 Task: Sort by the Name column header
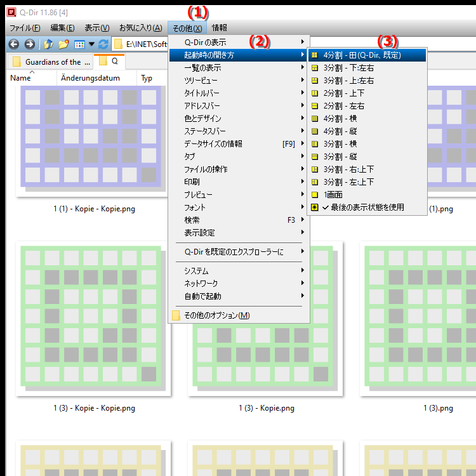pos(32,78)
